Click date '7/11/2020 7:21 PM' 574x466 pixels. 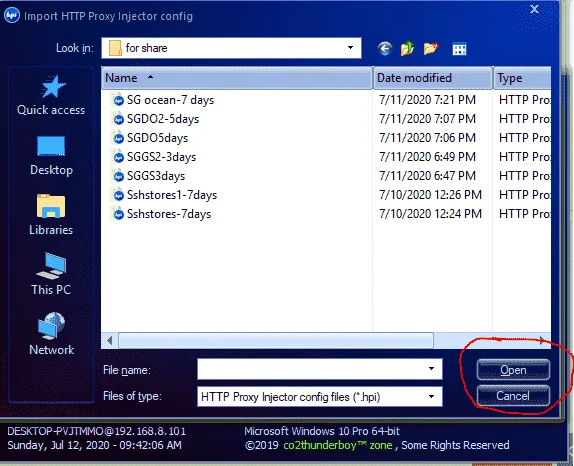(427, 100)
